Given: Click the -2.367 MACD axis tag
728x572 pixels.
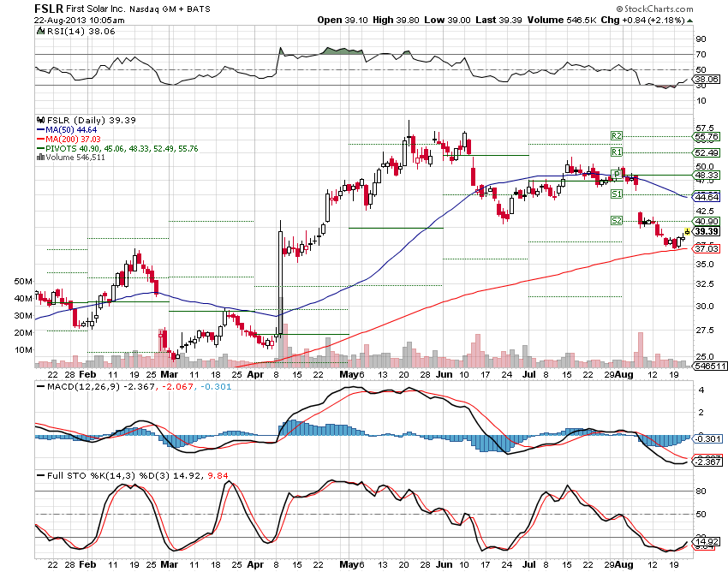Looking at the screenshot, I should tap(707, 462).
